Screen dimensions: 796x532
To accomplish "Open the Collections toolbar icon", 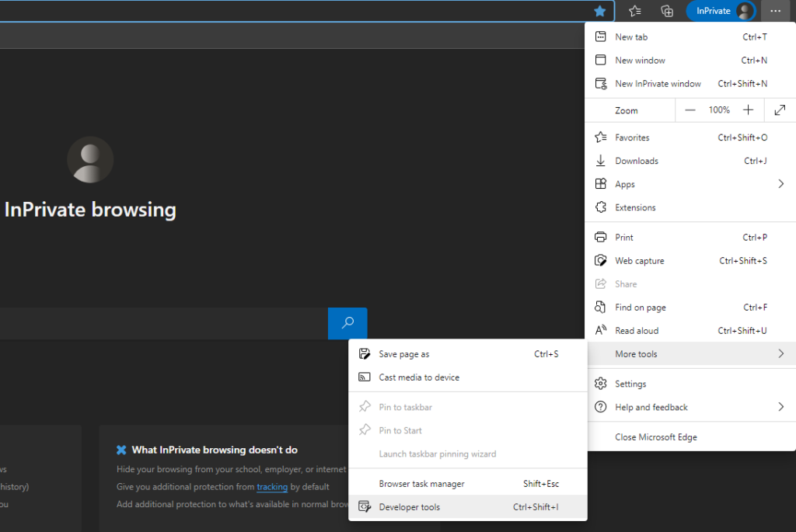I will tap(666, 11).
